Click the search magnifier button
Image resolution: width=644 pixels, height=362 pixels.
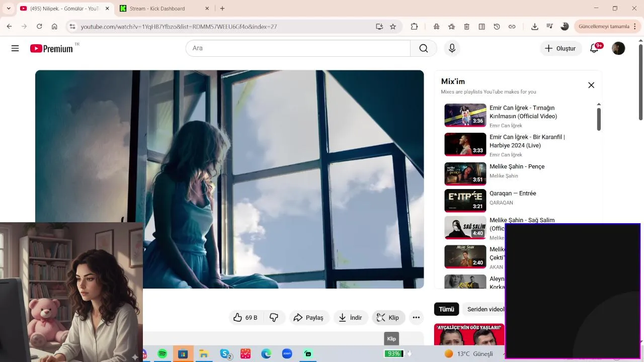tap(424, 48)
